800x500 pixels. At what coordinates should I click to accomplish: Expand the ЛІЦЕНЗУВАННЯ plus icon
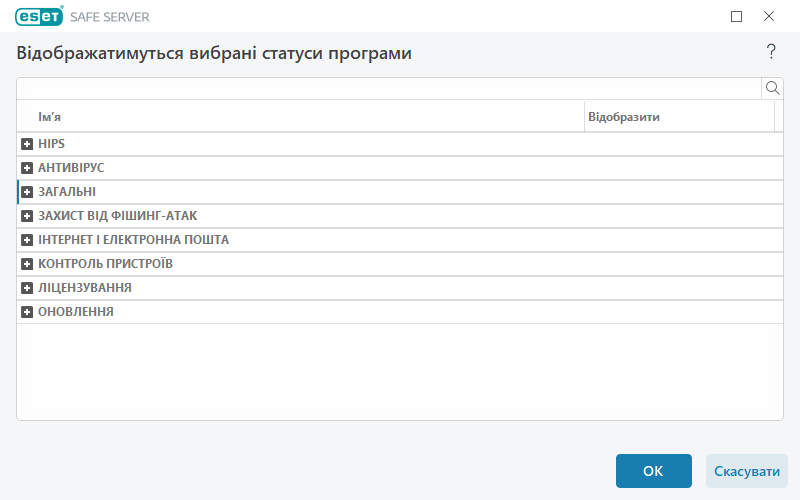(27, 288)
